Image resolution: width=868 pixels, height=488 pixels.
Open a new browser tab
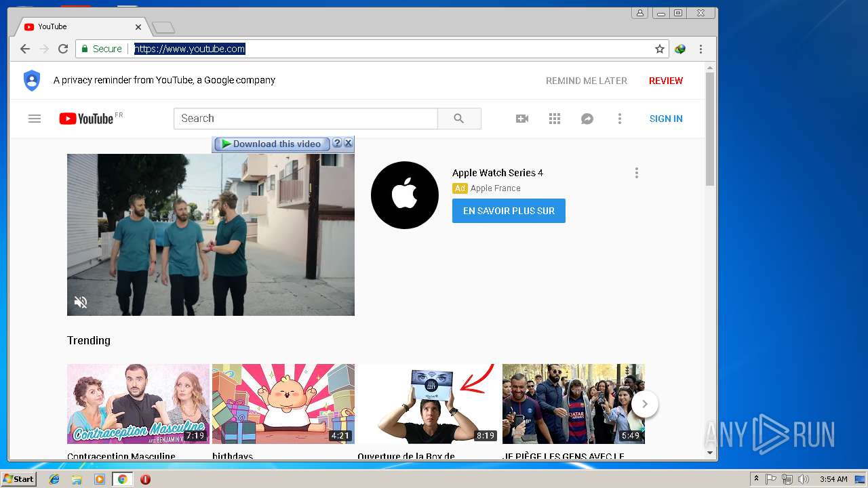(163, 27)
